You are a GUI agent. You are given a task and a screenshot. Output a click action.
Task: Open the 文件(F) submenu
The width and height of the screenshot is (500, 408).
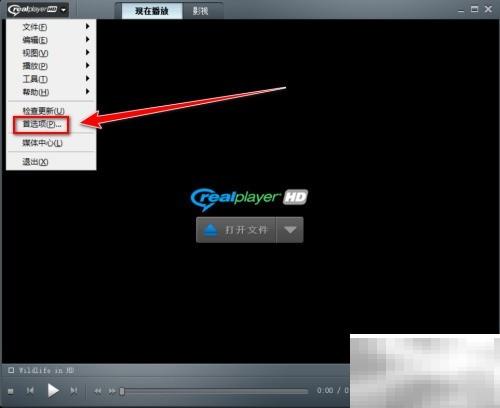(x=51, y=27)
